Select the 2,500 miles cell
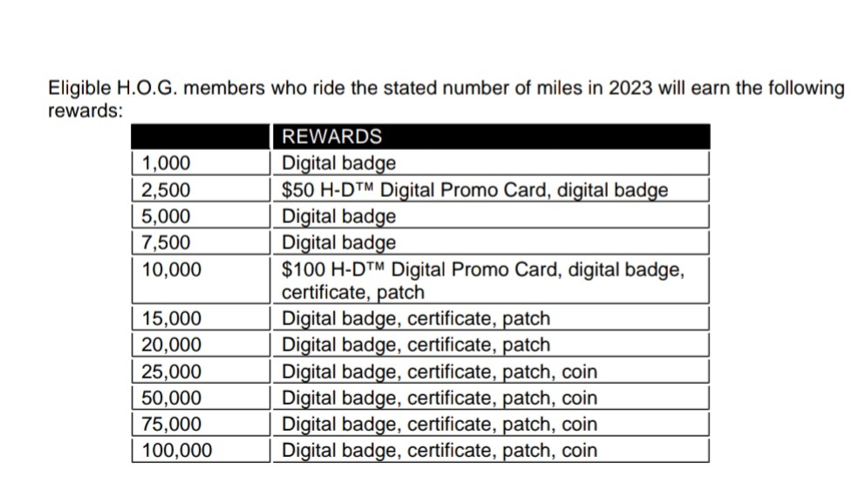 click(201, 190)
